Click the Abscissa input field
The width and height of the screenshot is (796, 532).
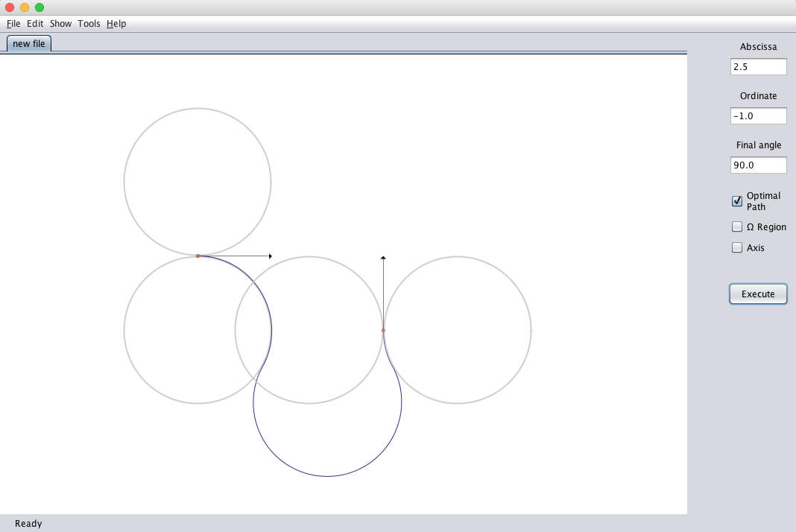coord(758,67)
